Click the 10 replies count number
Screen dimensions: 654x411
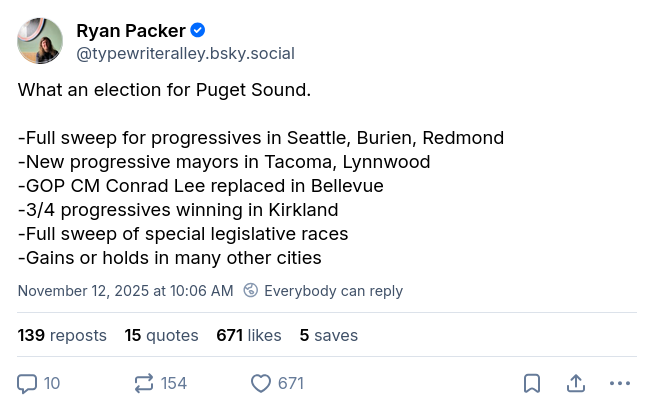pyautogui.click(x=52, y=383)
